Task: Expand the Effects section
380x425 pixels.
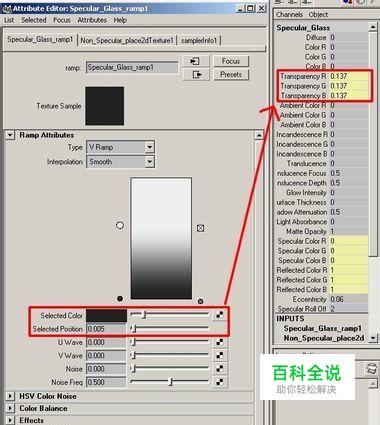Action: point(10,420)
